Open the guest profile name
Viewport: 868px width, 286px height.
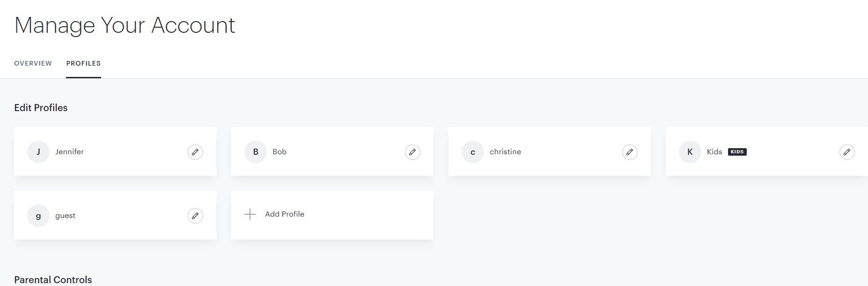pyautogui.click(x=65, y=216)
